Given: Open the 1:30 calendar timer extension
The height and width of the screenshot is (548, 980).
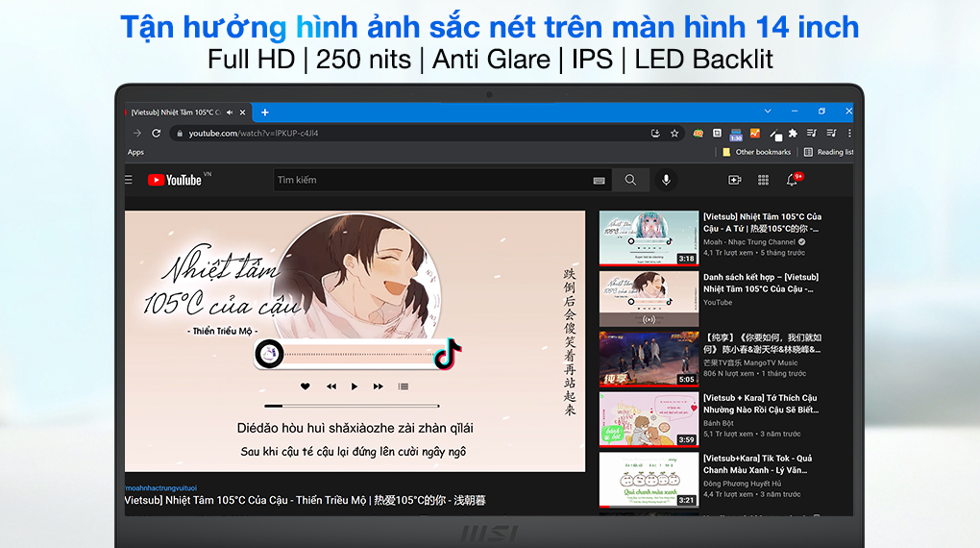Looking at the screenshot, I should point(736,134).
